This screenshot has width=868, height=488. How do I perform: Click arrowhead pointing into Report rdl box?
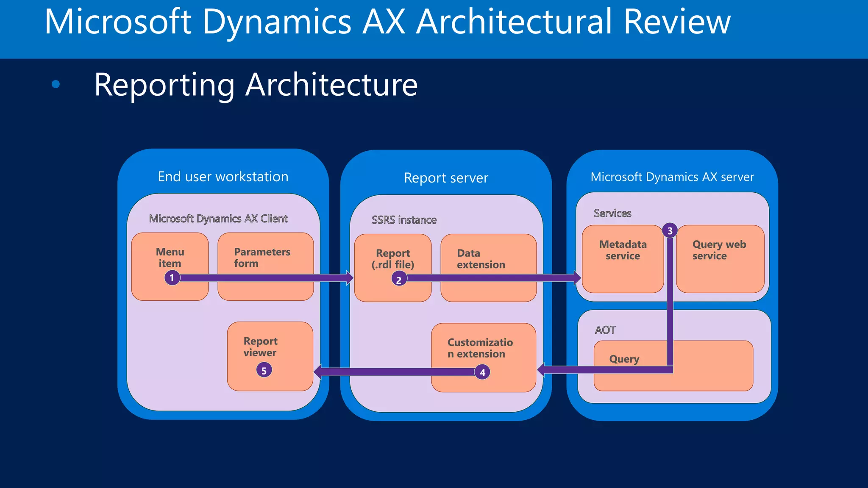click(x=349, y=278)
